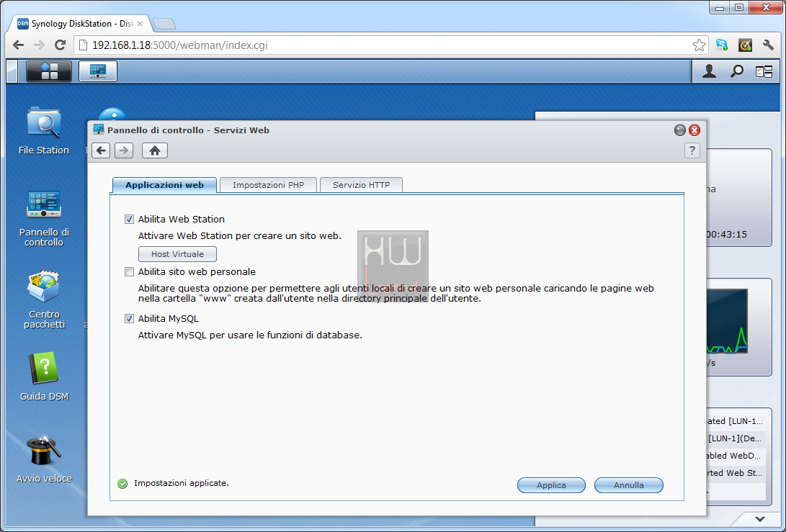Open the control panel help button
Screen dimensions: 786x532
[x=692, y=150]
